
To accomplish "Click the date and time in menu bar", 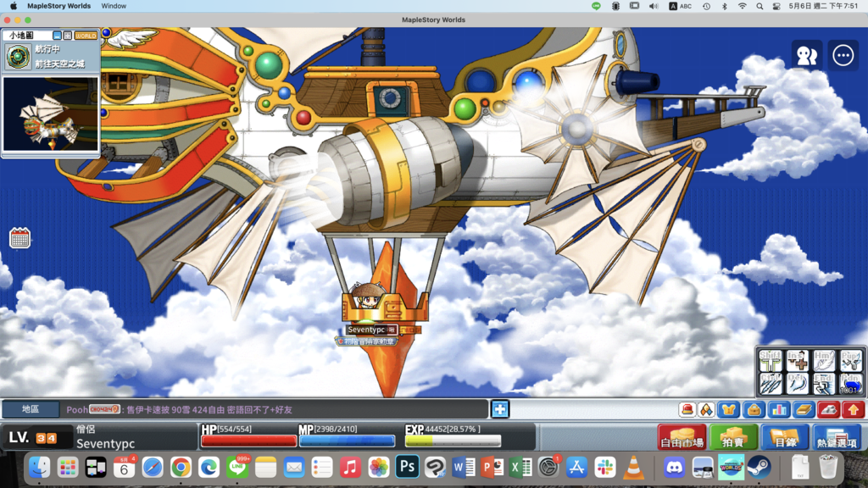I will coord(823,6).
